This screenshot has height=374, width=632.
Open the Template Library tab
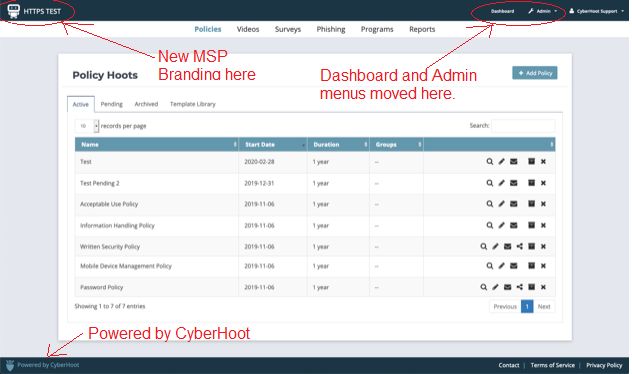(193, 104)
